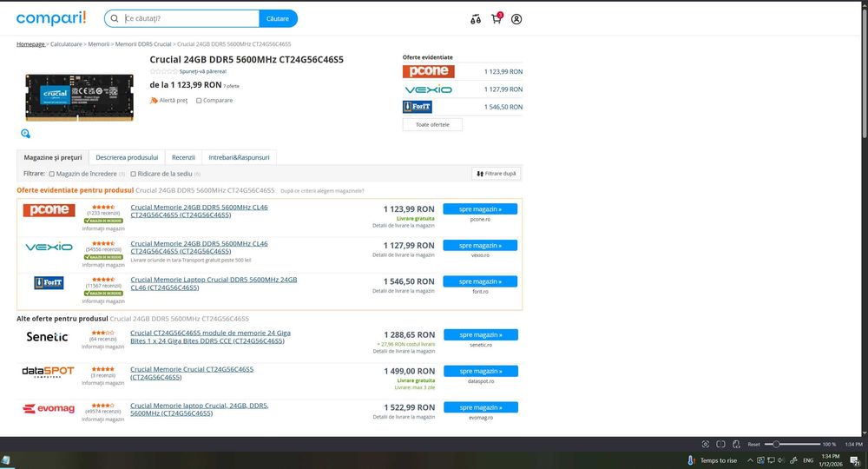Image resolution: width=868 pixels, height=469 pixels.
Task: Click the taskbar app icon at far left
Action: point(5,460)
